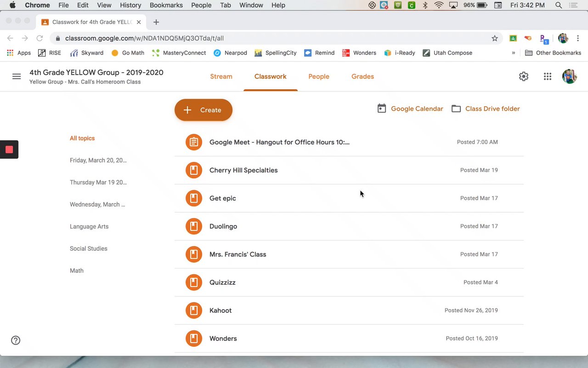Select the Classwork tab
588x368 pixels.
(271, 76)
